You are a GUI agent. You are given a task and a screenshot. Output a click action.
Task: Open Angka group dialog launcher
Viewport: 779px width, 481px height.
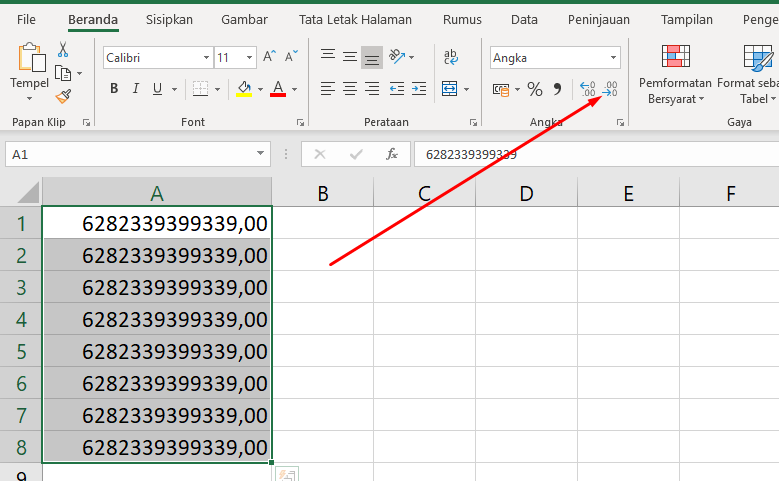click(620, 122)
